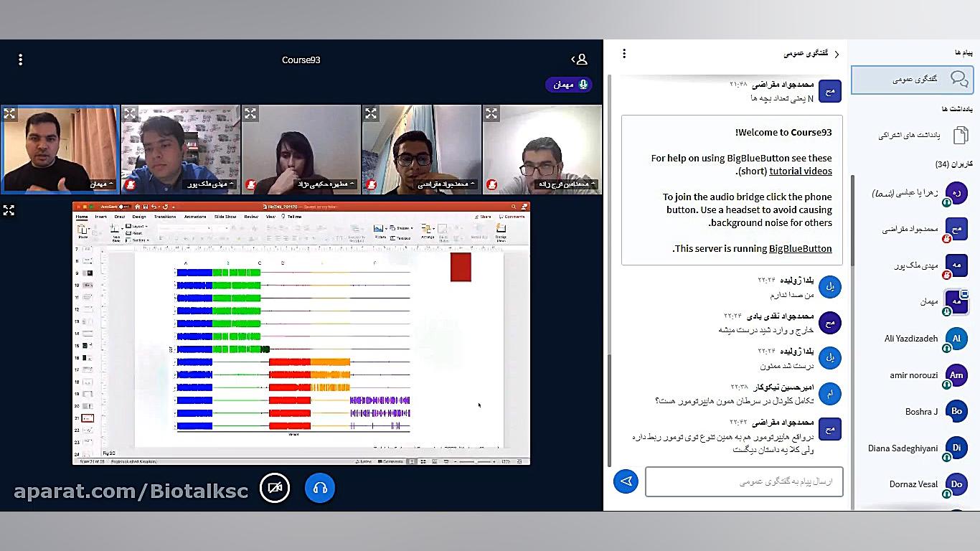
Task: Make the presentation area fullscreen
Action: (9, 210)
